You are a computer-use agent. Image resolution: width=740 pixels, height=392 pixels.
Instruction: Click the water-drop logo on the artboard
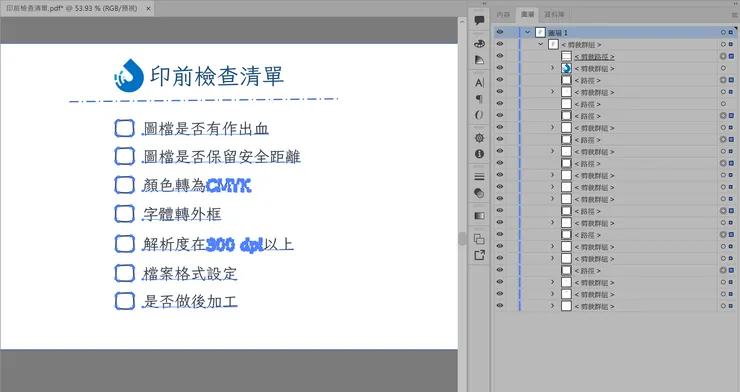pyautogui.click(x=129, y=75)
